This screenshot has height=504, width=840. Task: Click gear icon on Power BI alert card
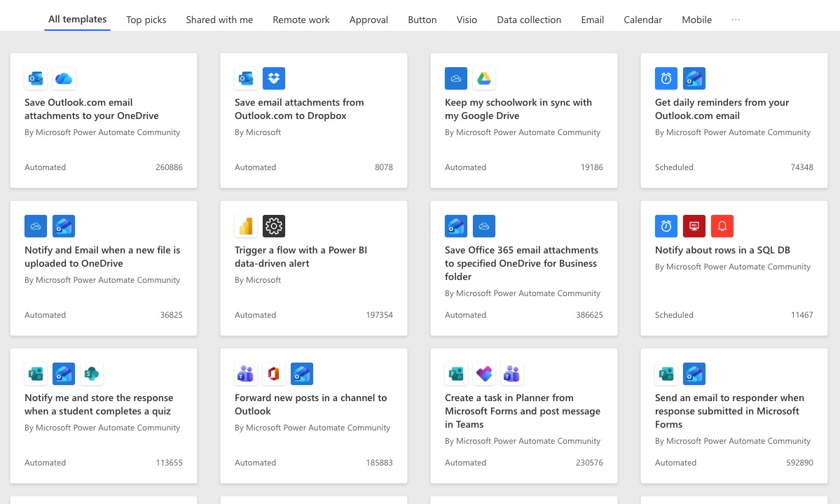point(274,226)
